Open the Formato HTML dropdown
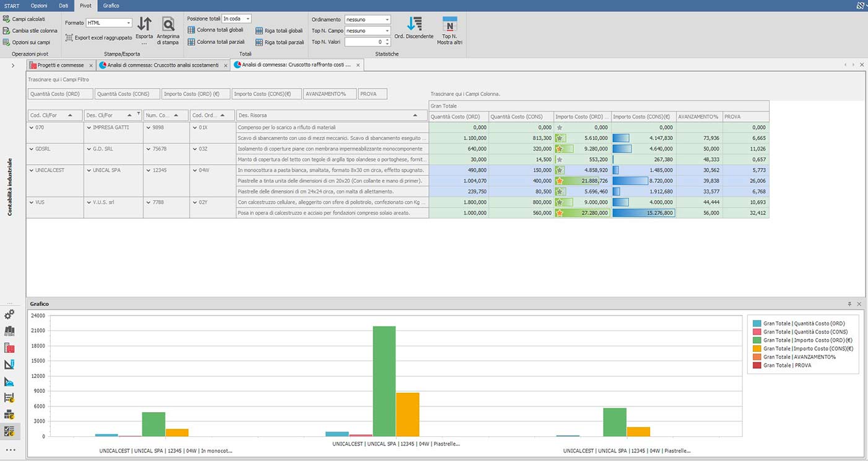 109,23
